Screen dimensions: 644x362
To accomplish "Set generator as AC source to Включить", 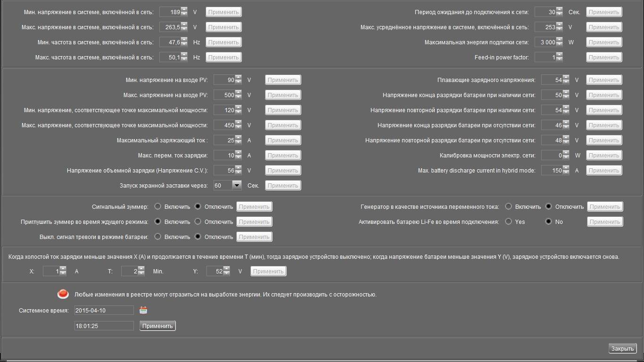I will 508,206.
